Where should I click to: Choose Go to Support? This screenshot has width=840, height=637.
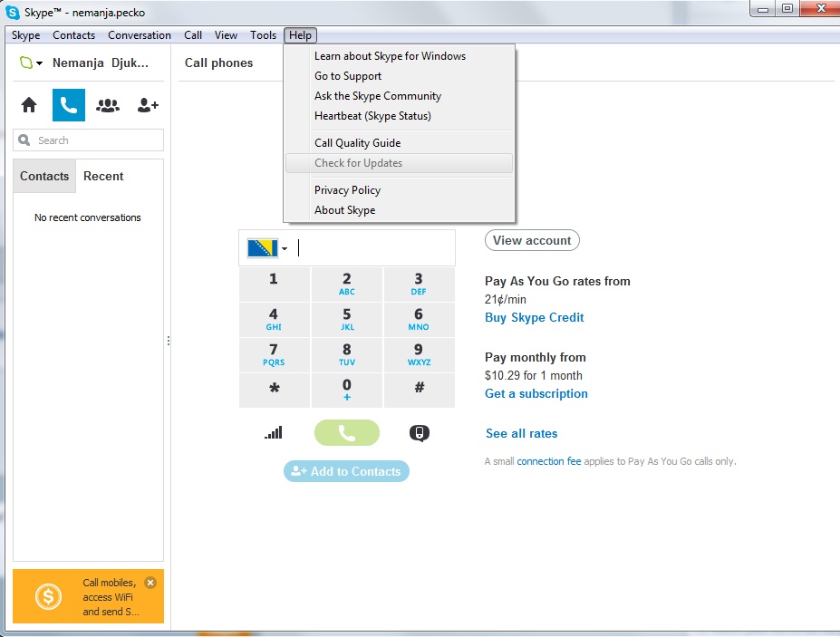point(399,76)
